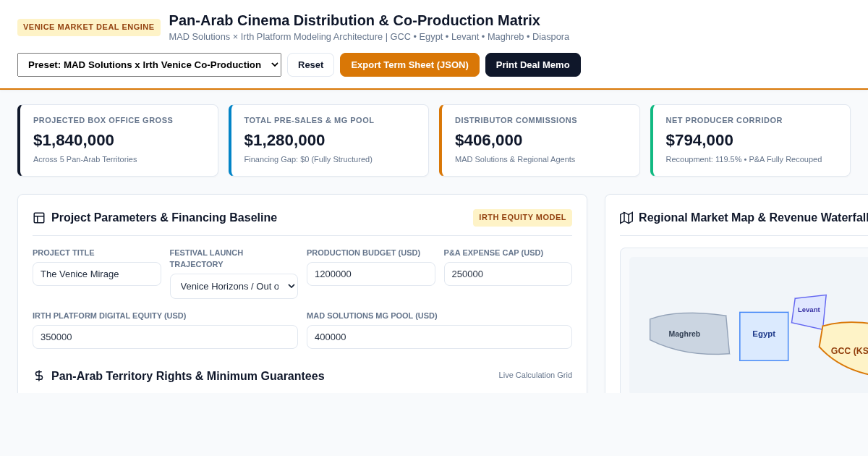Click the dollar icon beside Territory Rights heading
Screen dimensions: 868x456
point(39,376)
